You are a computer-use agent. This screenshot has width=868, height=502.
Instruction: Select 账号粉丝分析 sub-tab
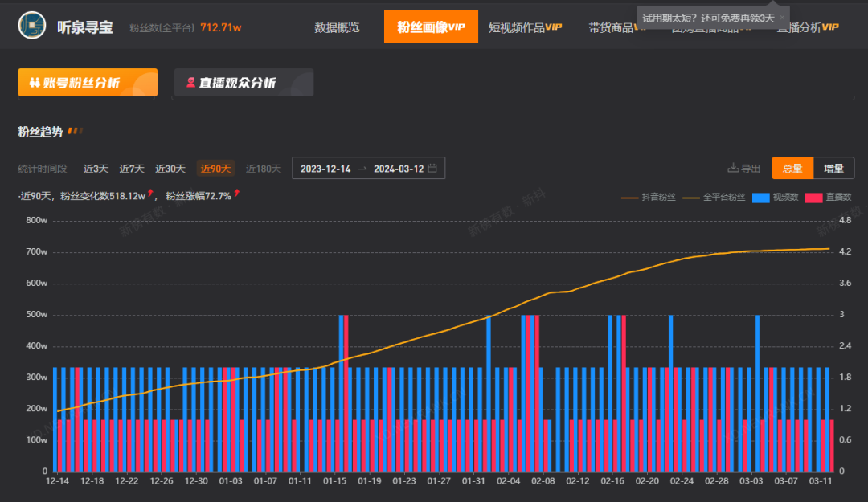tap(88, 83)
